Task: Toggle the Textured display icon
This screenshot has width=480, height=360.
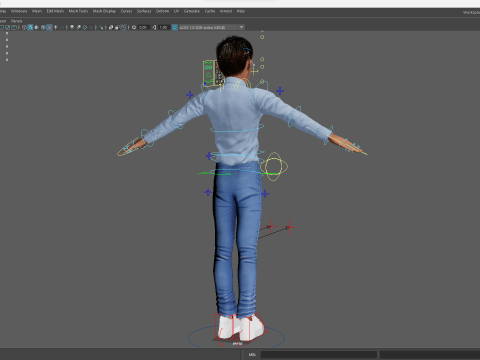Action: tap(49, 27)
